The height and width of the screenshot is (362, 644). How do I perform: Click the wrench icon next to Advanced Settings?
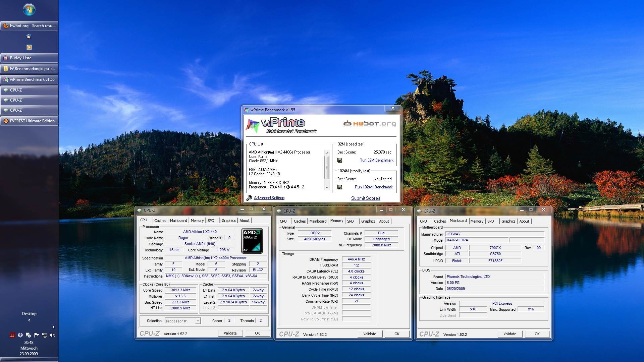tap(249, 198)
